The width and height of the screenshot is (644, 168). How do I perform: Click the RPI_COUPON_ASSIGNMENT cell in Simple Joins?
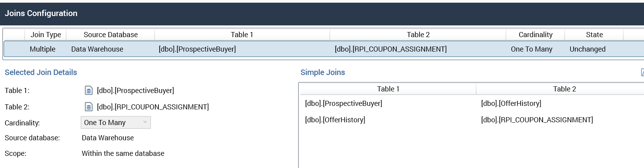(x=537, y=120)
